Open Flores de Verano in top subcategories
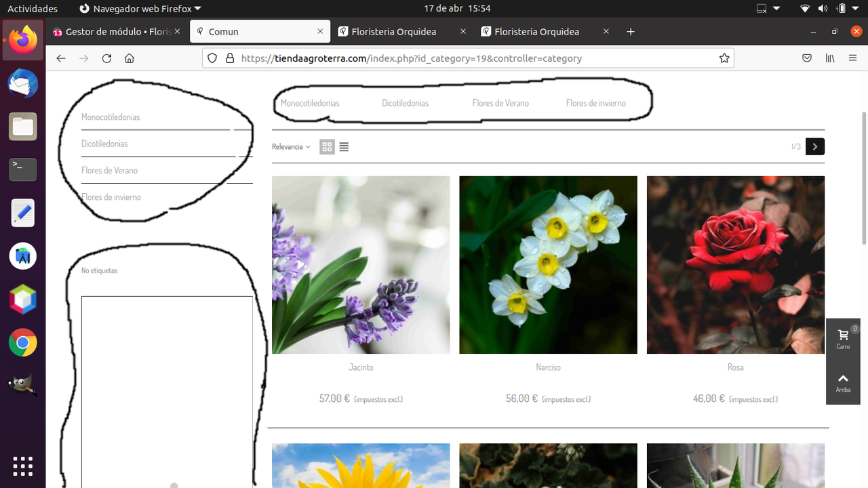 pos(500,103)
